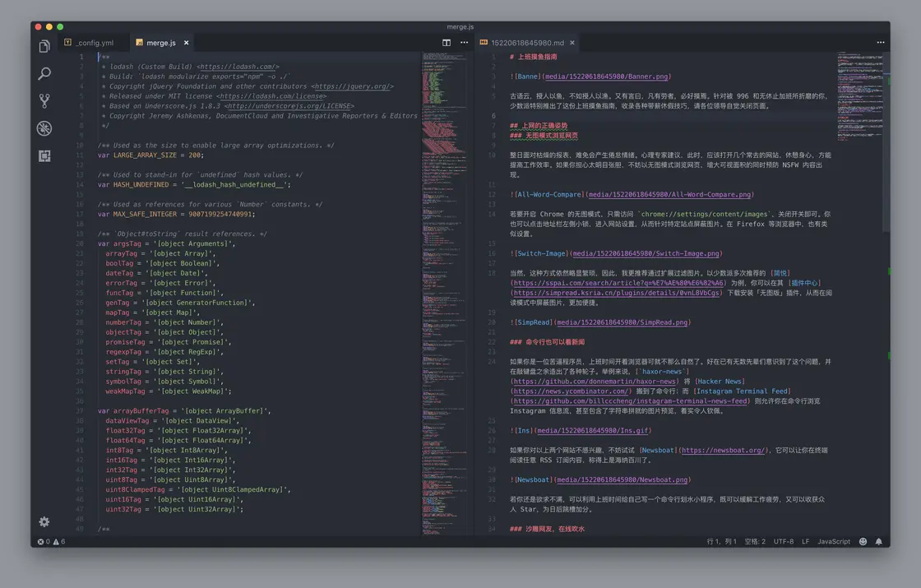The width and height of the screenshot is (921, 588).
Task: Open the Explorer files view
Action: (44, 46)
